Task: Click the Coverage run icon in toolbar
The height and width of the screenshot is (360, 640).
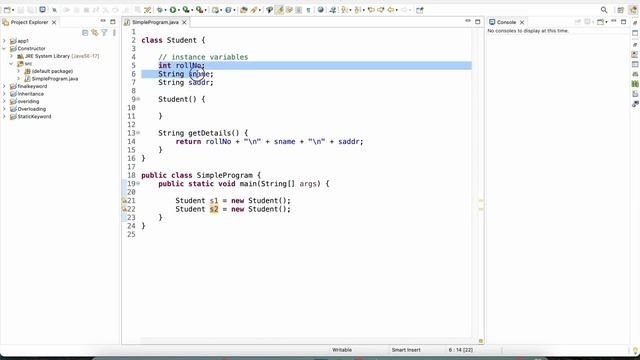Action: [x=186, y=10]
